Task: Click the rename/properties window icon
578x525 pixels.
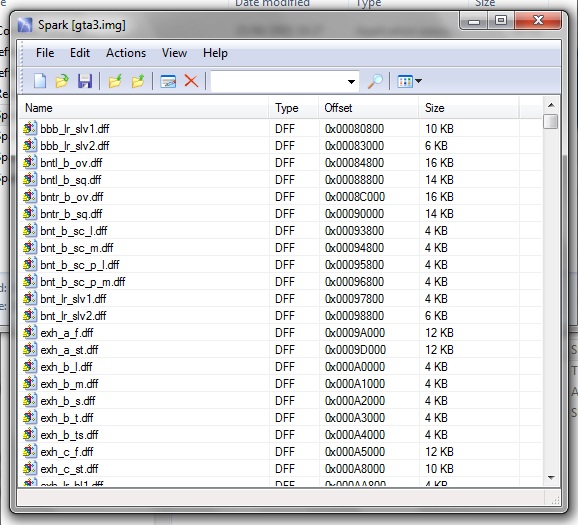Action: click(168, 81)
